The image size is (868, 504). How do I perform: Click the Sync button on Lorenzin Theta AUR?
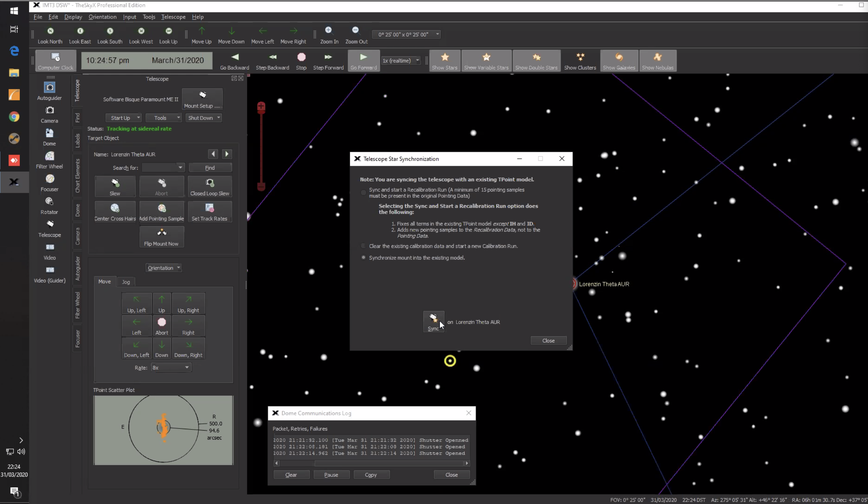tap(434, 322)
